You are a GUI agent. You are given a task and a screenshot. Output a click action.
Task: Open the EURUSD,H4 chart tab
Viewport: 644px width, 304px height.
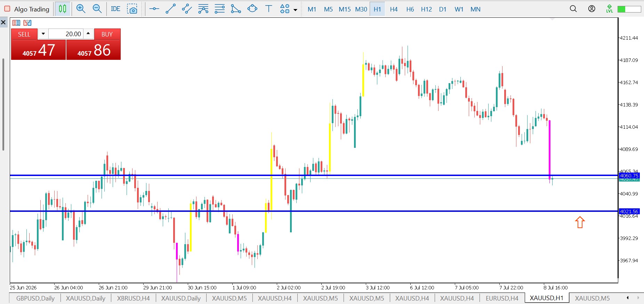click(502, 298)
